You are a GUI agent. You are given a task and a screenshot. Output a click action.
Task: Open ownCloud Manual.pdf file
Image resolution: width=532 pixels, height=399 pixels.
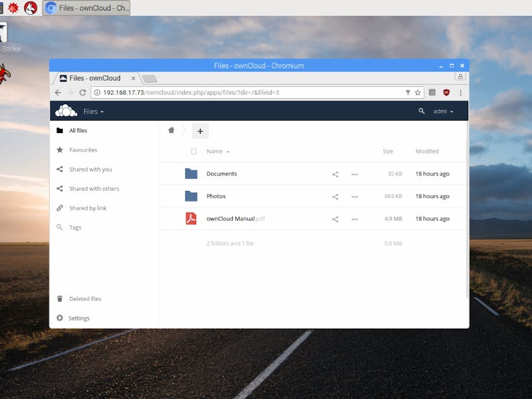coord(235,219)
